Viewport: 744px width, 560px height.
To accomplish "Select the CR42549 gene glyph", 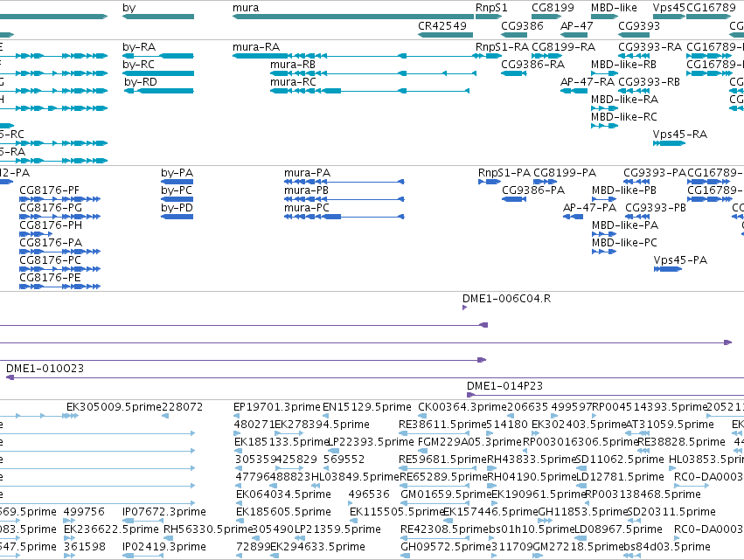I will [445, 35].
